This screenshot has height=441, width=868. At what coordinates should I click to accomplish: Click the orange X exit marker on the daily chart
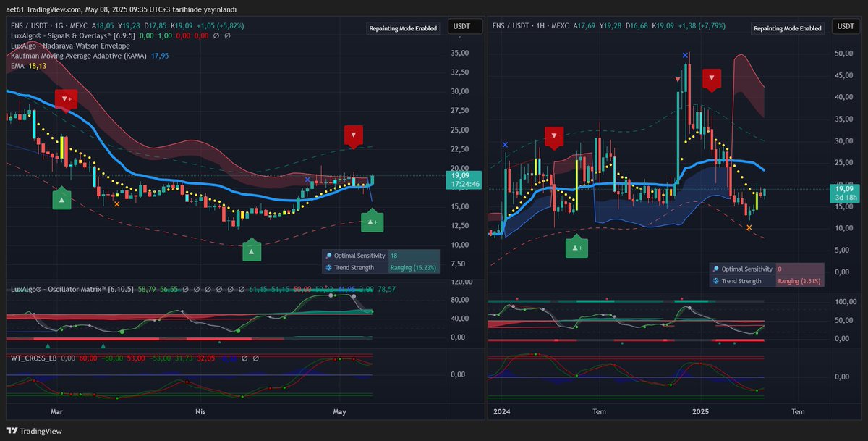pyautogui.click(x=117, y=203)
